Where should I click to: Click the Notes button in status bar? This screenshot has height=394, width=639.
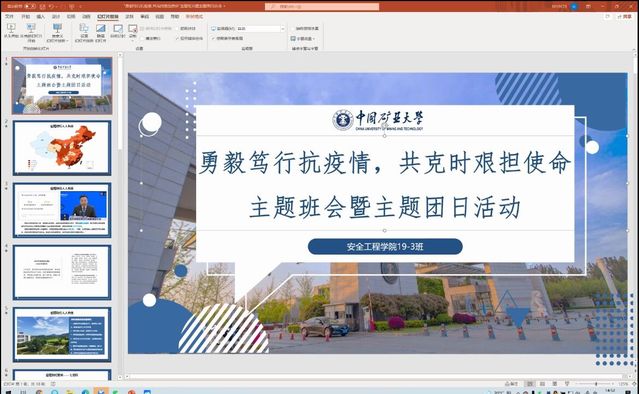tap(511, 384)
